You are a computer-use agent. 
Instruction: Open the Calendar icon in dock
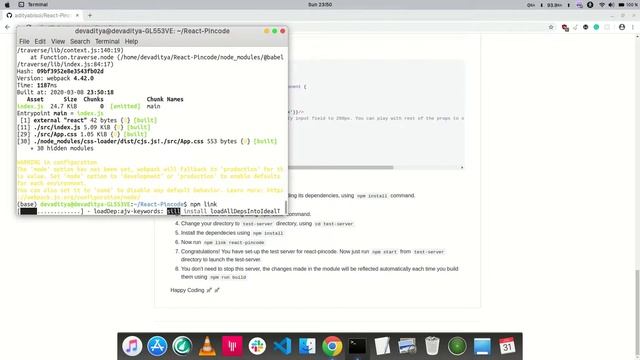coord(507,346)
